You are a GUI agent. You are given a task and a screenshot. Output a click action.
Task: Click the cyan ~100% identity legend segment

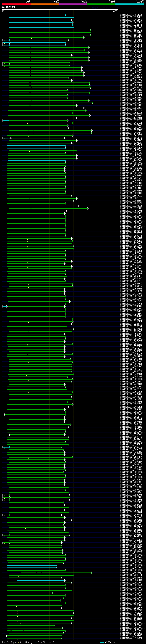130,4
